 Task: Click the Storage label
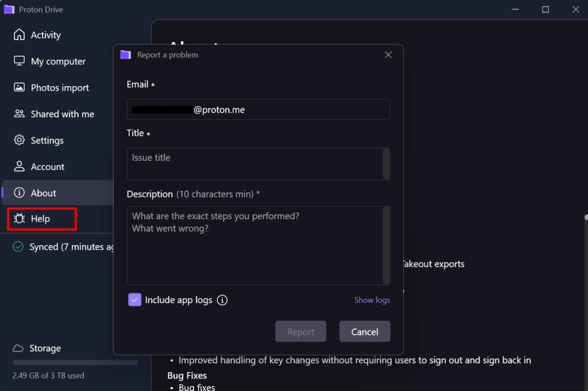45,349
